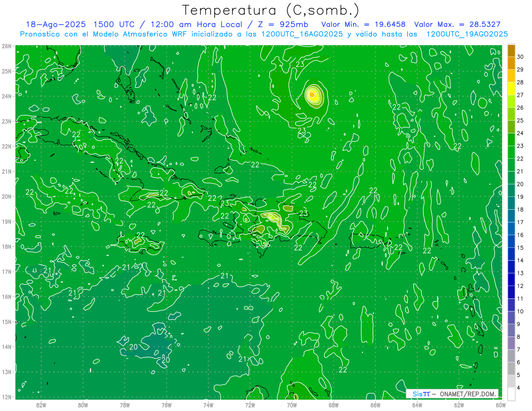Click the "20N" latitude axis label
The width and height of the screenshot is (532, 411).
click(x=6, y=196)
